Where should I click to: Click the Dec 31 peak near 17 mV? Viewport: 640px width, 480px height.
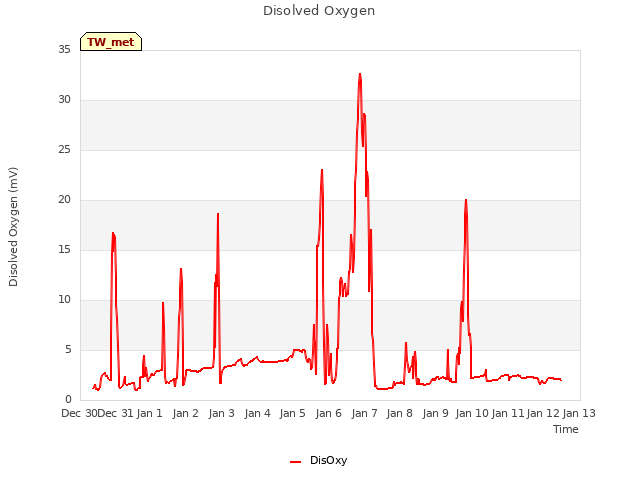pos(113,233)
